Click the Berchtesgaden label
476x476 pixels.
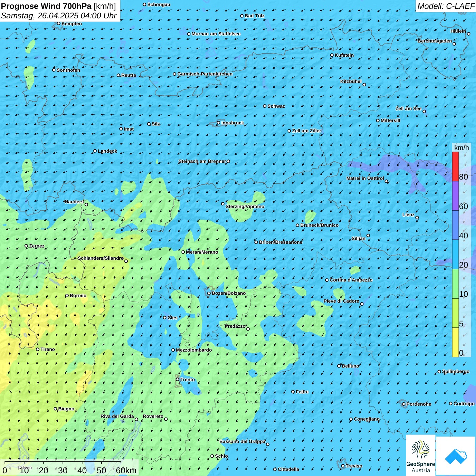[435, 41]
